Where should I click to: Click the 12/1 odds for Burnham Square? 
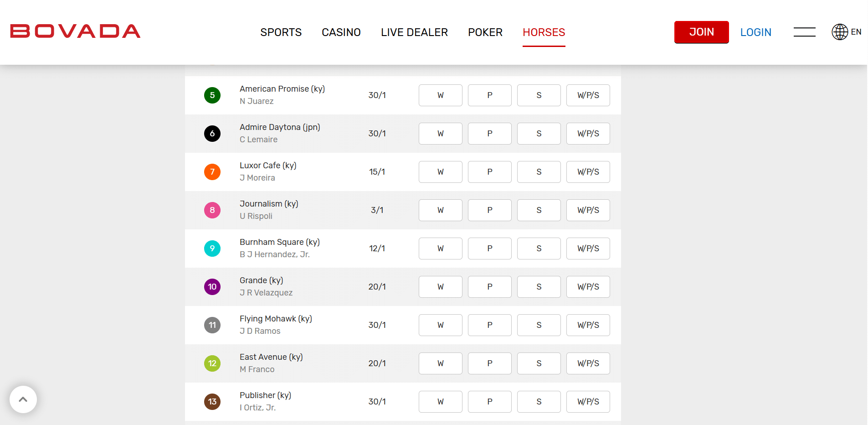(377, 249)
